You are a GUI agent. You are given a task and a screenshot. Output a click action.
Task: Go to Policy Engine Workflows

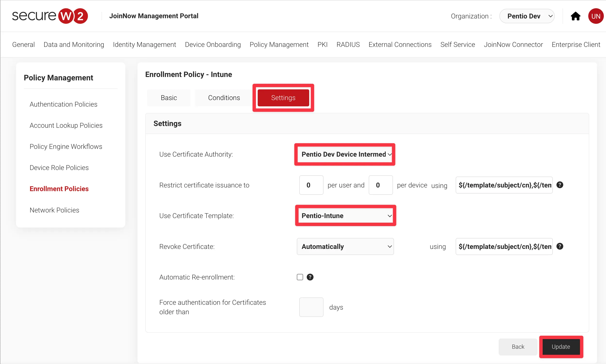pyautogui.click(x=66, y=146)
